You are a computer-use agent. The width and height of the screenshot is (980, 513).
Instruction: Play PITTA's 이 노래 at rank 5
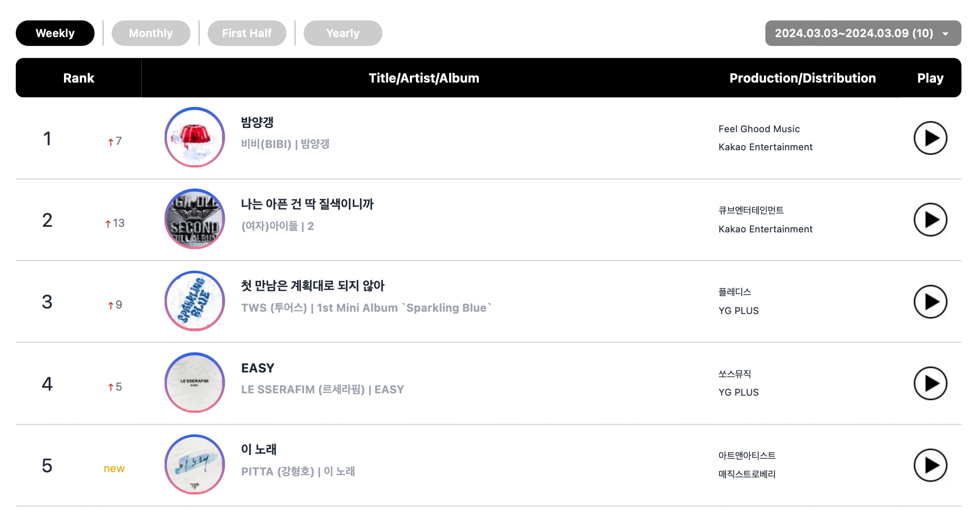coord(930,465)
